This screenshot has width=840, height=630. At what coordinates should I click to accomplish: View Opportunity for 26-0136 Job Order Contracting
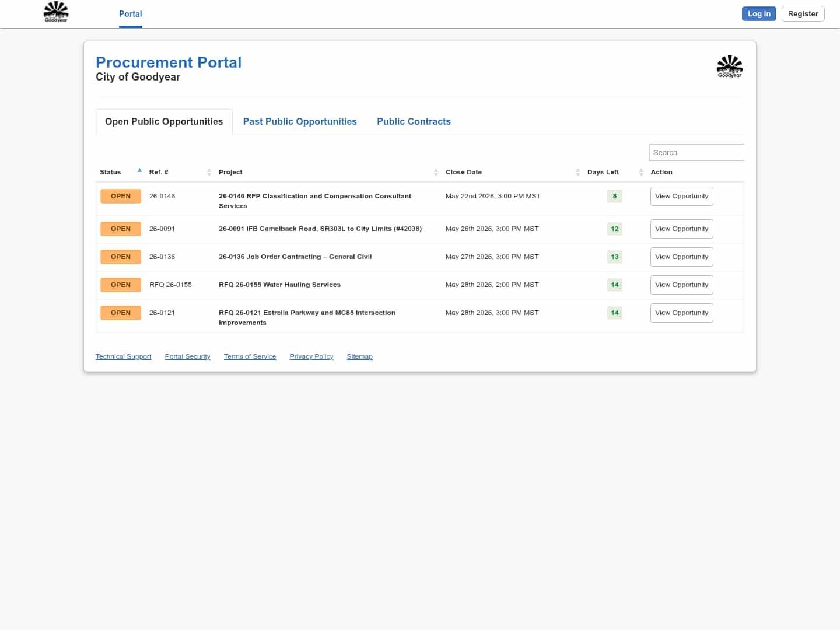(681, 257)
